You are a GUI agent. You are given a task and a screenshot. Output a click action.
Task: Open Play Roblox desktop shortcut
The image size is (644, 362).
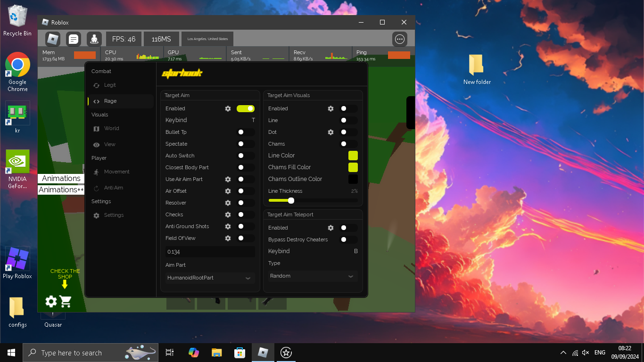coord(17,263)
